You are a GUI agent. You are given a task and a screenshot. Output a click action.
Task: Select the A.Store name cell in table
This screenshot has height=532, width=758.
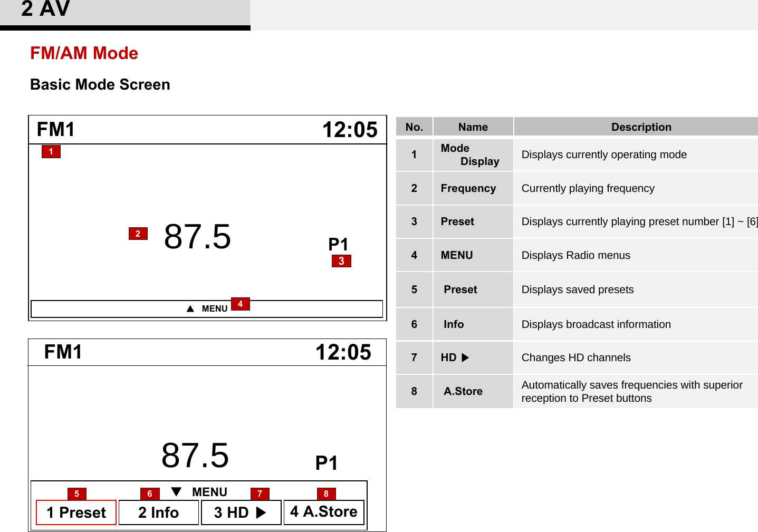pyautogui.click(x=473, y=391)
